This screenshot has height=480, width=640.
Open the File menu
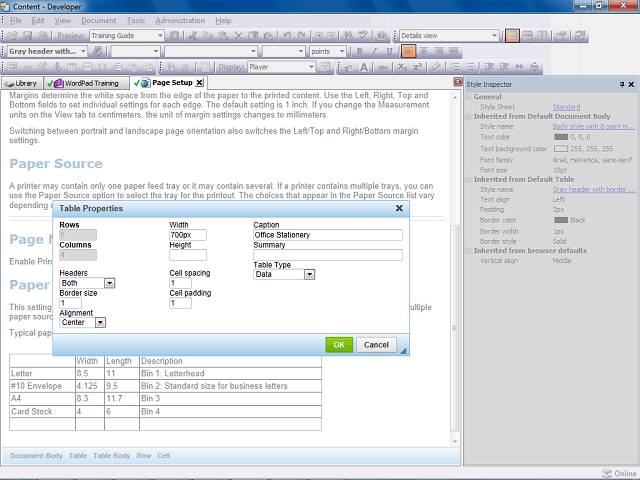16,20
